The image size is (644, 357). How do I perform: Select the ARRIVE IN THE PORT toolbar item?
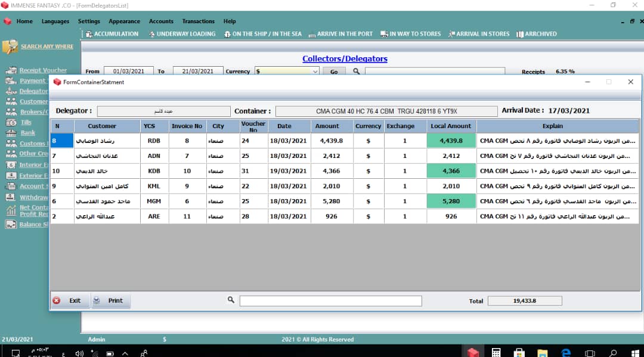(x=340, y=34)
